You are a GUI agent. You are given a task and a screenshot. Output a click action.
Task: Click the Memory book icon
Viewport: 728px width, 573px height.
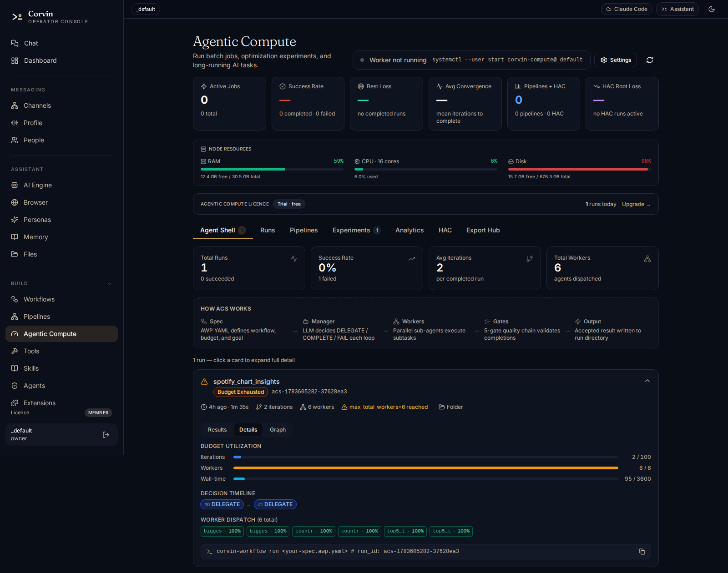coord(15,237)
